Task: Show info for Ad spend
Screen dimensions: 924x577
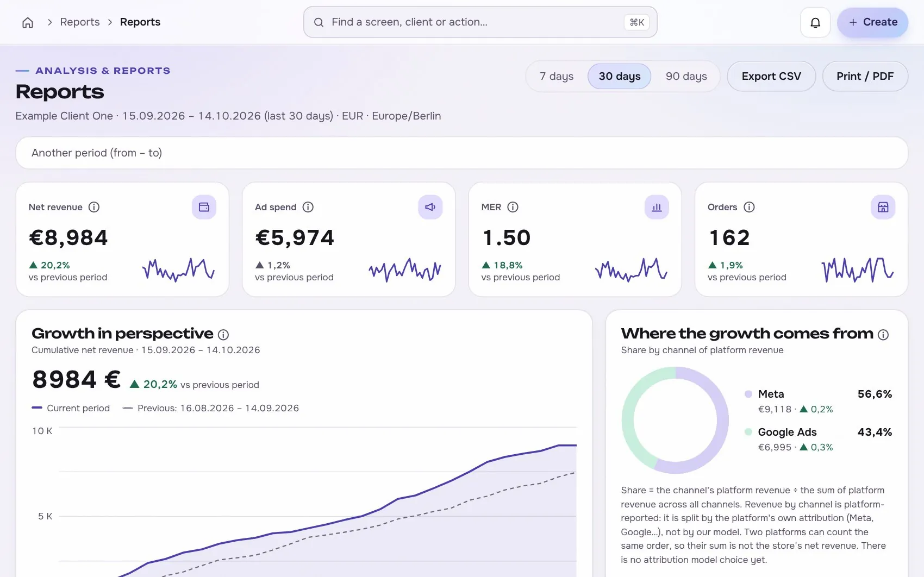Action: pyautogui.click(x=308, y=207)
